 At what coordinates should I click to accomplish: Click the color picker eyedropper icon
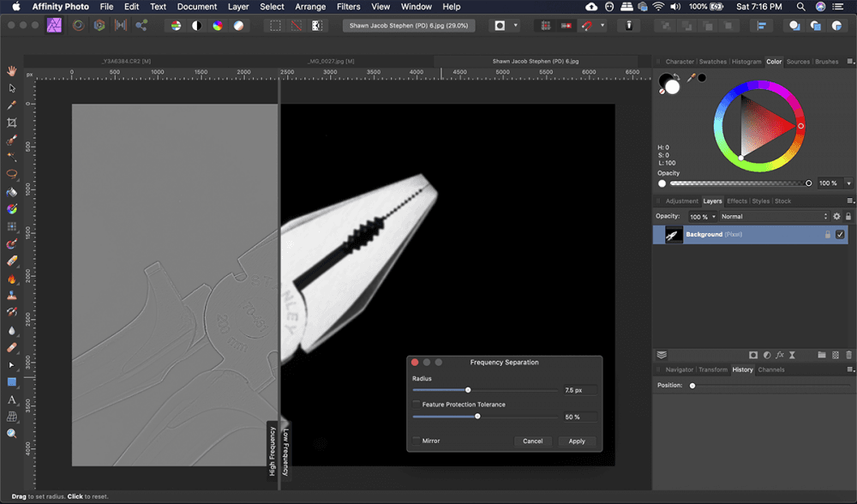coord(690,78)
